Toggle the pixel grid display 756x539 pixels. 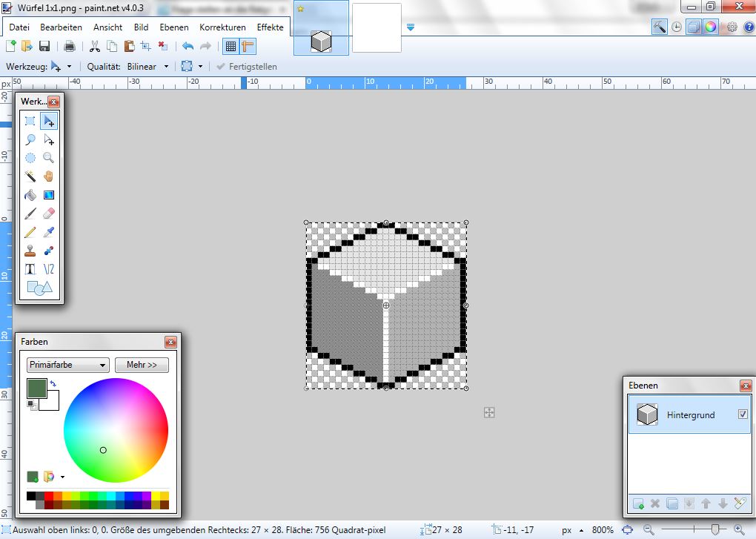[232, 46]
